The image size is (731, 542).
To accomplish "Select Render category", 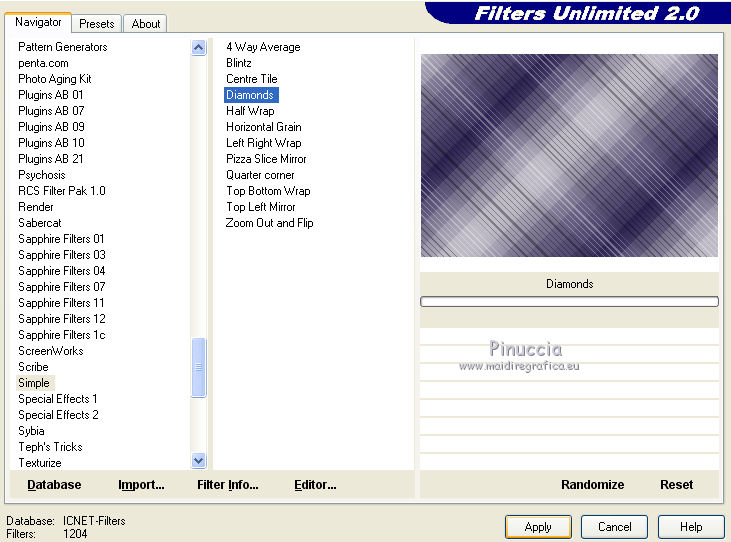I will click(35, 207).
